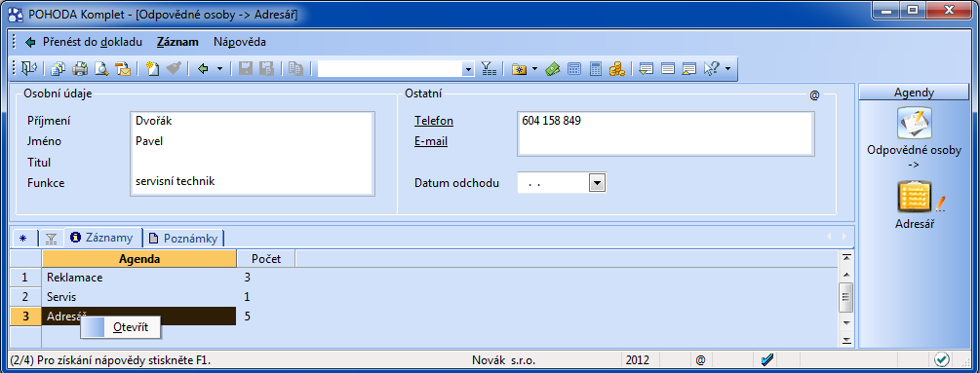Image resolution: width=980 pixels, height=373 pixels.
Task: Click the E-mail underlined label link
Action: coord(431,141)
